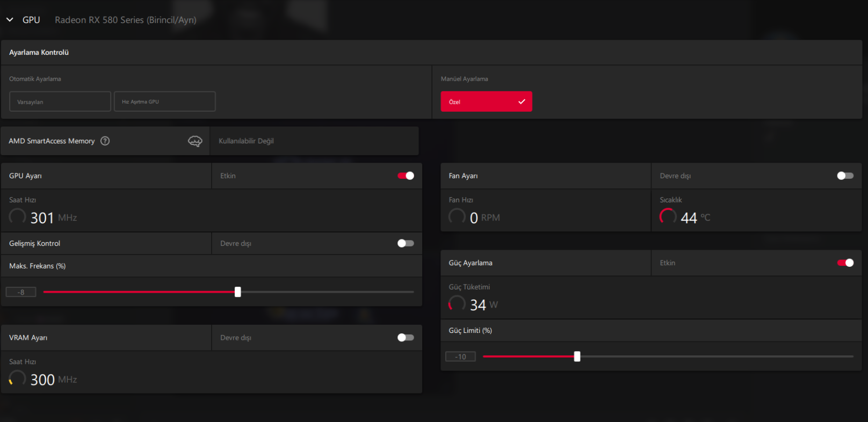Select the Varsayılan automatic tuning preset
The image size is (868, 422).
click(60, 101)
